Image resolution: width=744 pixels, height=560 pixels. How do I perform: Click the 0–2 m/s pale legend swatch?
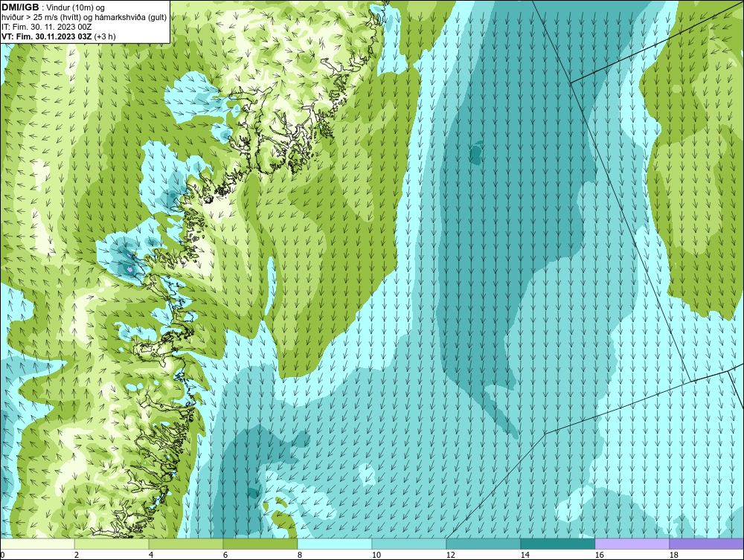coord(37,544)
